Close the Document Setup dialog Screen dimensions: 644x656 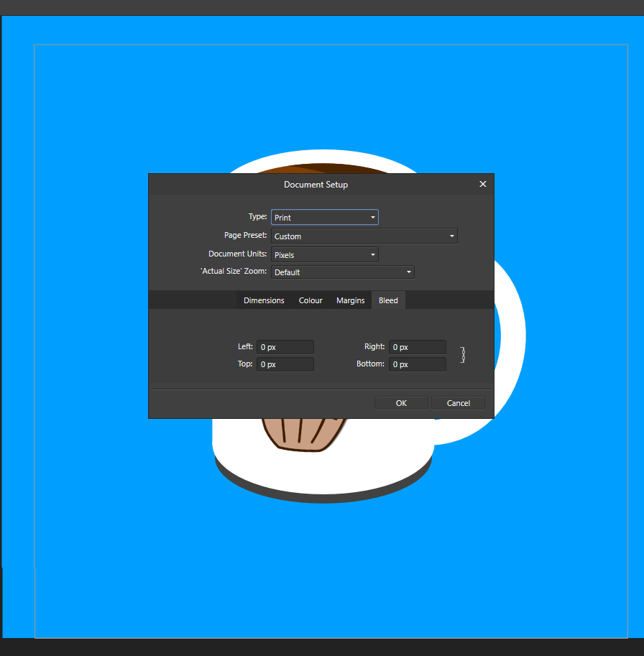[483, 184]
